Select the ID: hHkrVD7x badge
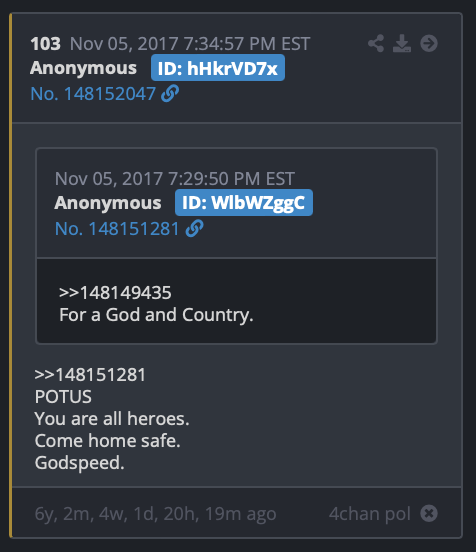 (x=218, y=68)
